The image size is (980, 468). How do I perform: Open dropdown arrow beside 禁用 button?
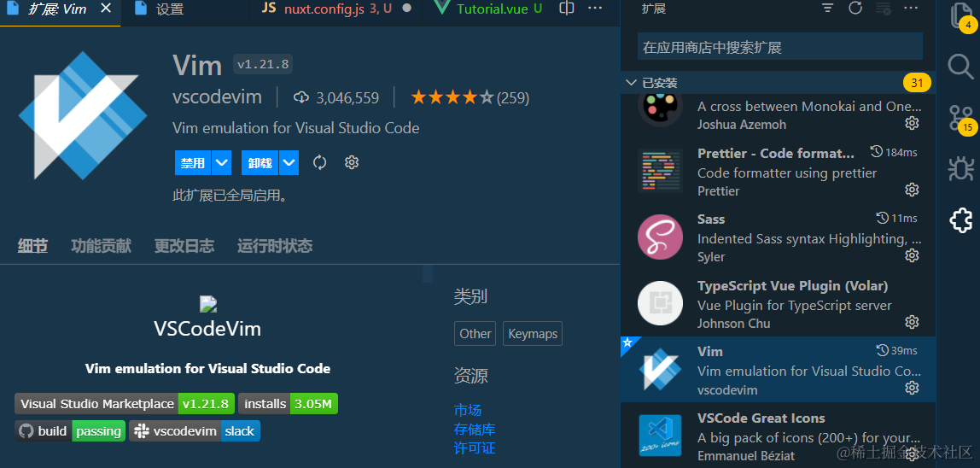point(222,162)
